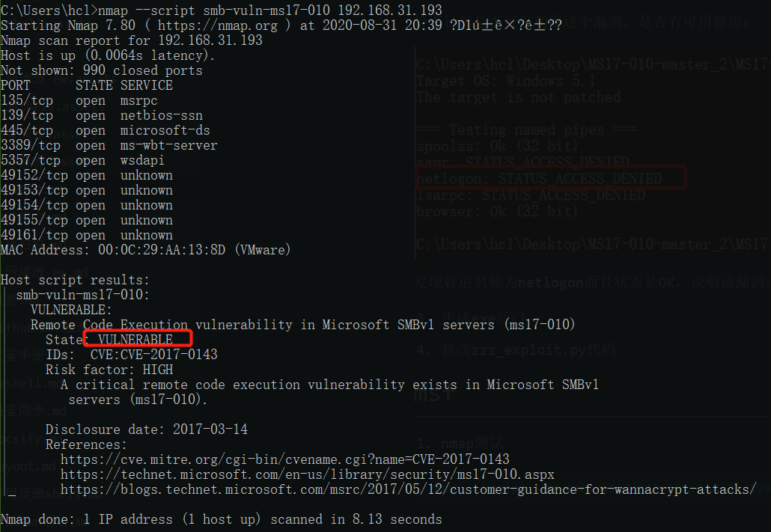771x532 pixels.
Task: Click the nmap.org URL in the output
Action: [218, 25]
